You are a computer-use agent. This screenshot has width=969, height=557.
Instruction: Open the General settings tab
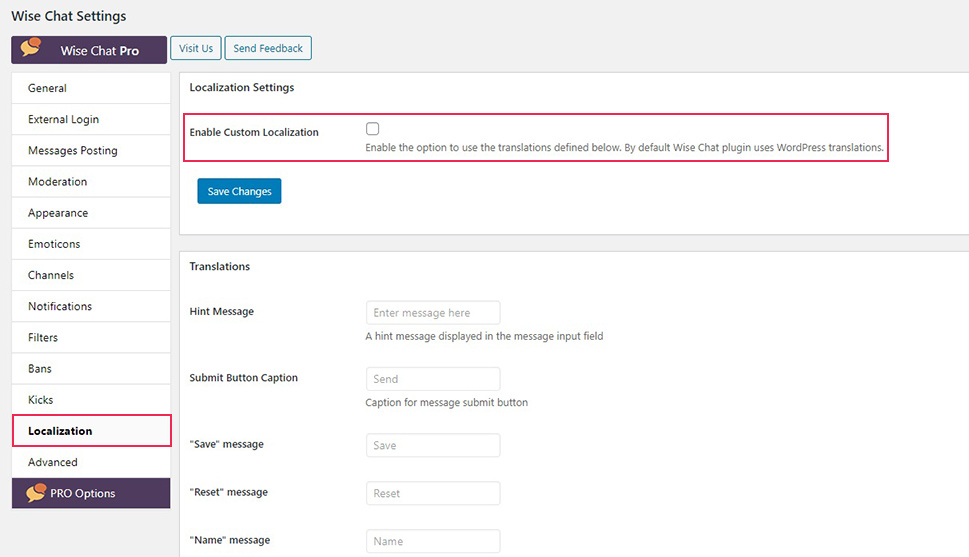tap(91, 88)
